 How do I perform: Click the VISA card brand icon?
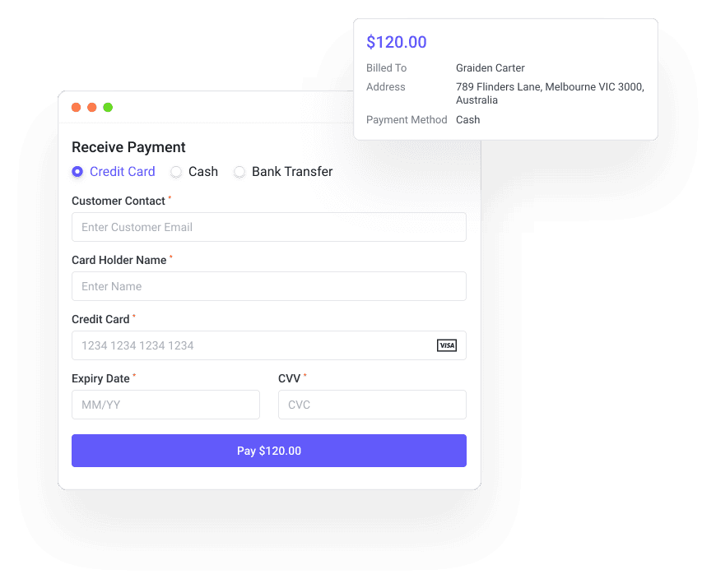click(446, 345)
